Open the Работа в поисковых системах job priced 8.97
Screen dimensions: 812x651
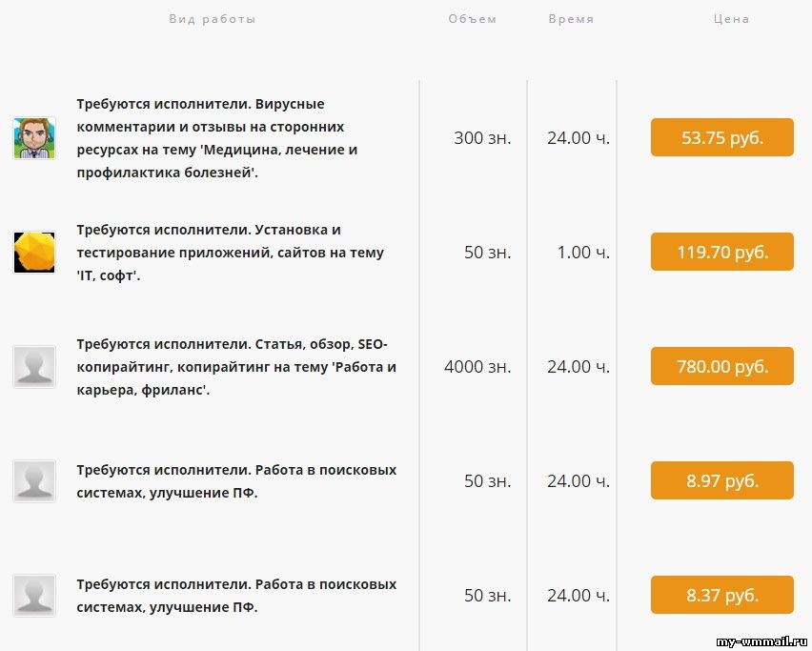point(236,481)
